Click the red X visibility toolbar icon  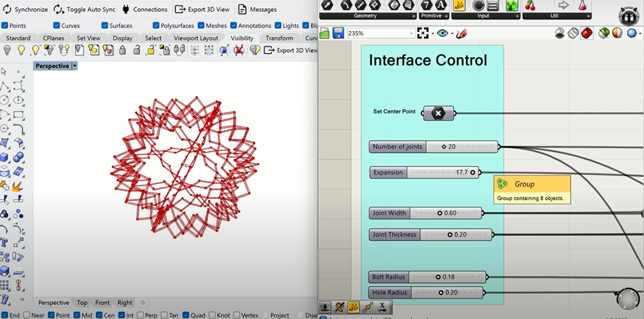239,50
